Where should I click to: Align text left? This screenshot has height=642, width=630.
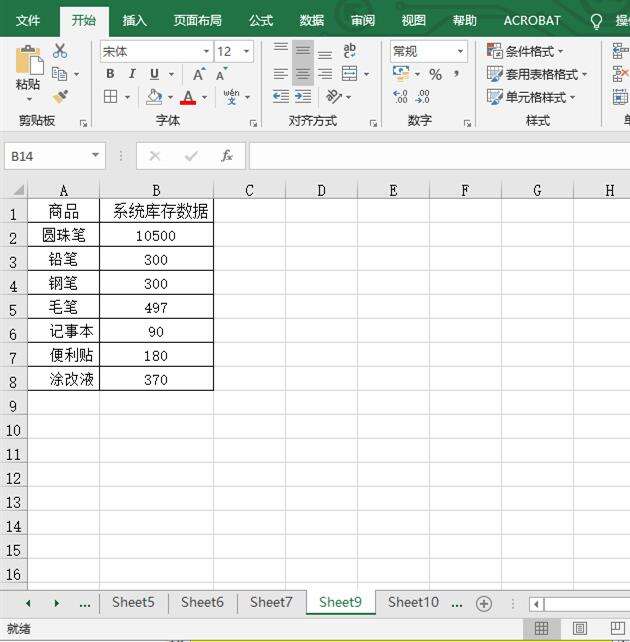pyautogui.click(x=281, y=74)
